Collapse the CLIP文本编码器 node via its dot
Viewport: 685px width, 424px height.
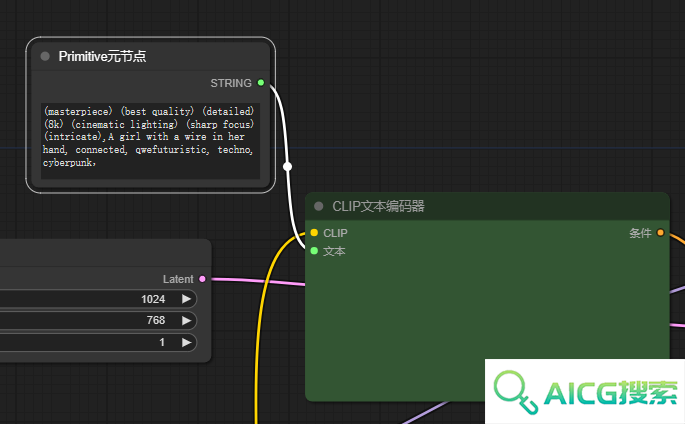(x=318, y=206)
